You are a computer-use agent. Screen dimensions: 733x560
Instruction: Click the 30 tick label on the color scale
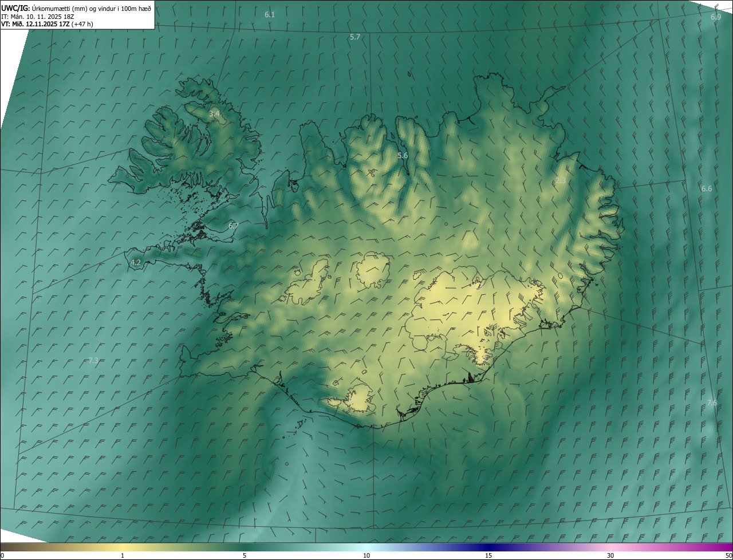pos(610,556)
